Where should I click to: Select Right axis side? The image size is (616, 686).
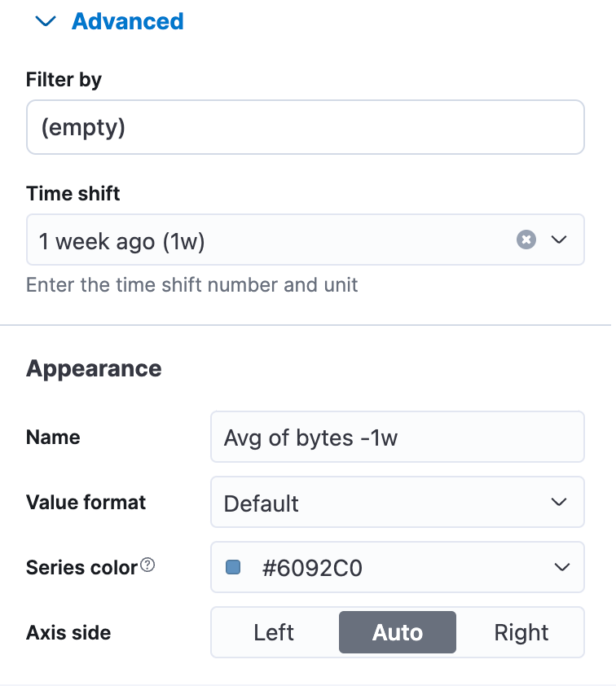pyautogui.click(x=521, y=632)
